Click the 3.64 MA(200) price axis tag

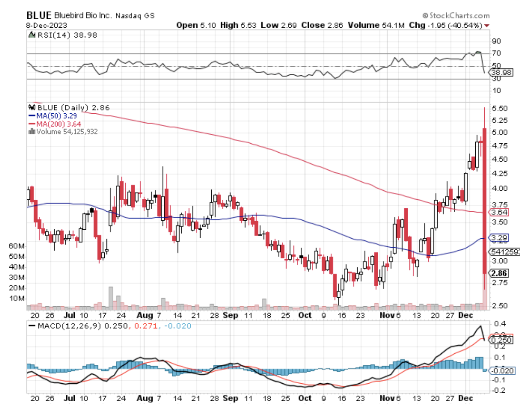[x=499, y=212]
